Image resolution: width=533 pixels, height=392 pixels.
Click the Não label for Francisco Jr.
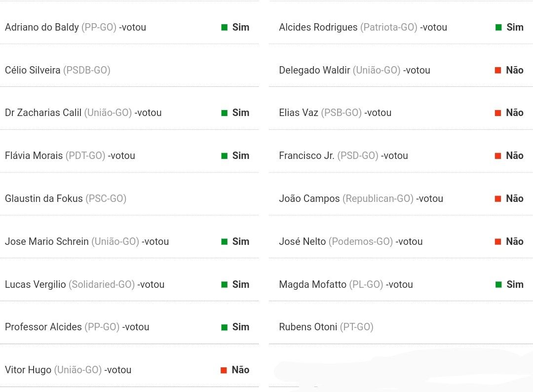[515, 156]
